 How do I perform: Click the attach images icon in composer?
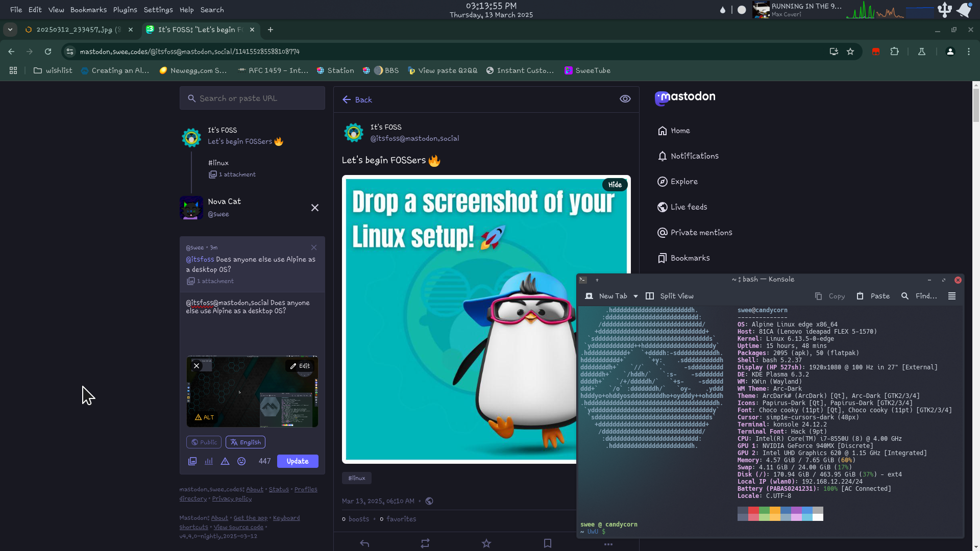(x=192, y=461)
